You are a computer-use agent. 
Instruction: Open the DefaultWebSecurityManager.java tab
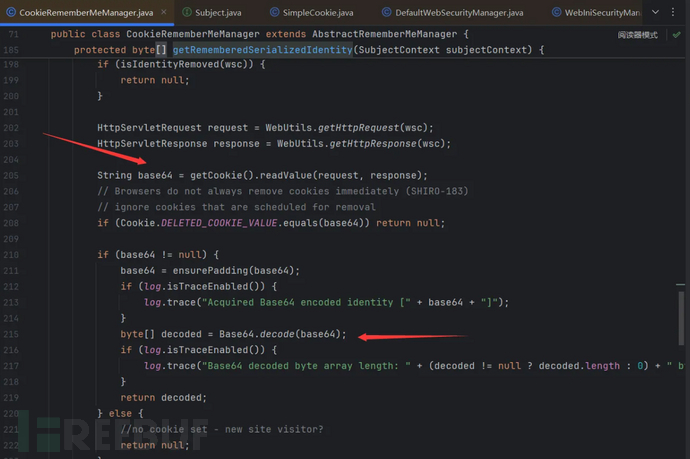458,12
